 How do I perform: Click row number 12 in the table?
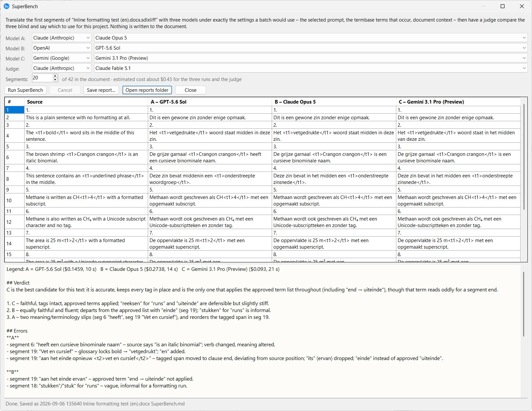coord(14,222)
